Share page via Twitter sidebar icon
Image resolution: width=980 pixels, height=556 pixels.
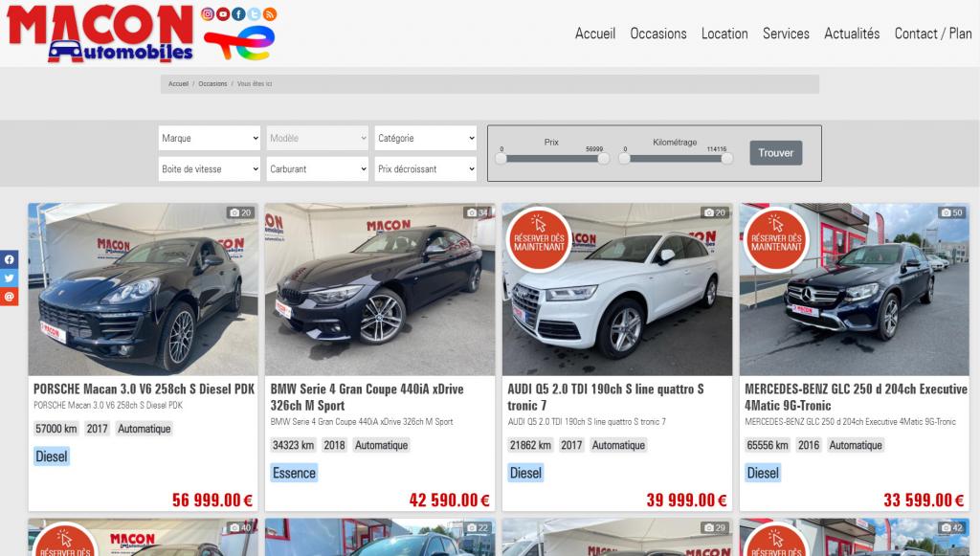click(x=9, y=278)
